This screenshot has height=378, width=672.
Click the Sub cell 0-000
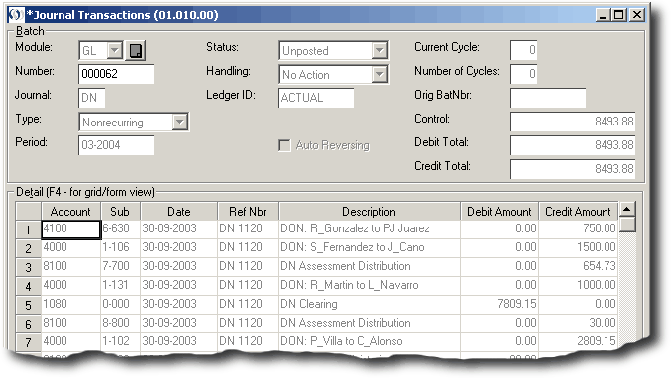point(121,304)
